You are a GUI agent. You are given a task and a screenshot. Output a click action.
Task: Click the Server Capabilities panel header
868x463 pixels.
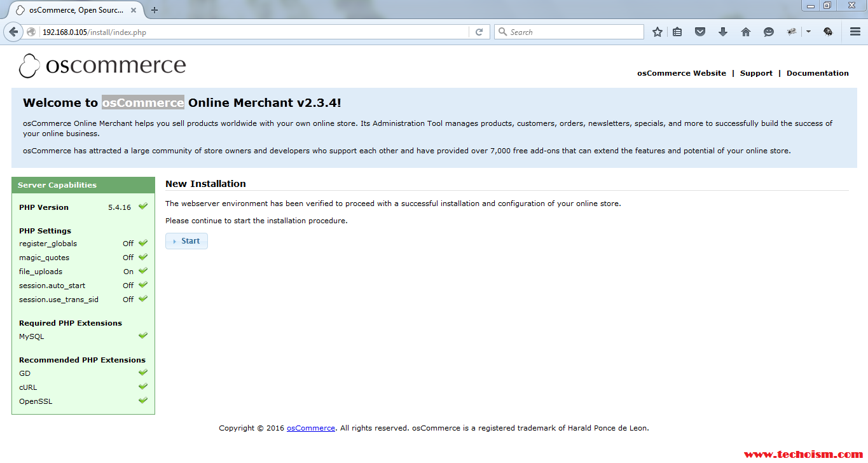(x=83, y=185)
